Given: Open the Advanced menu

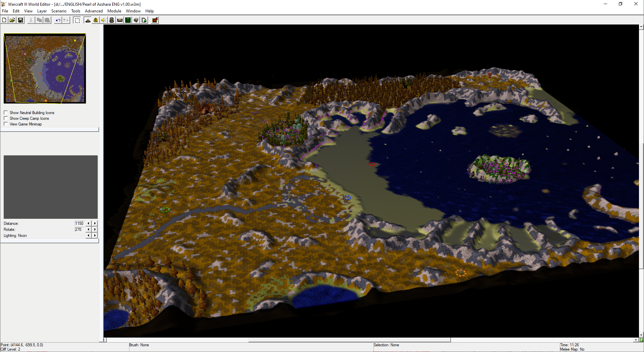Looking at the screenshot, I should pyautogui.click(x=94, y=11).
